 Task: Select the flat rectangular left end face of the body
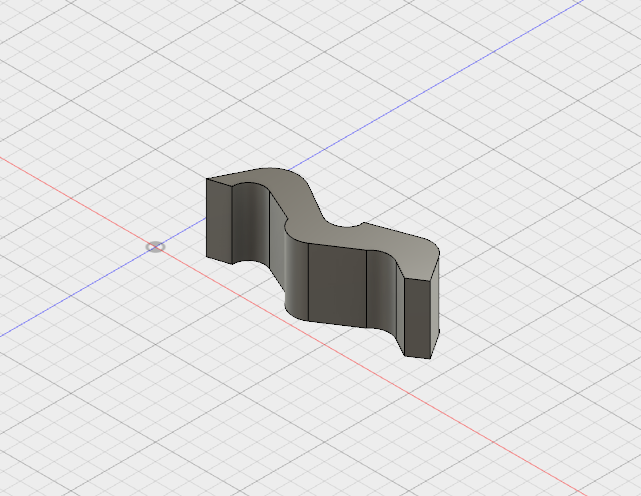point(219,221)
